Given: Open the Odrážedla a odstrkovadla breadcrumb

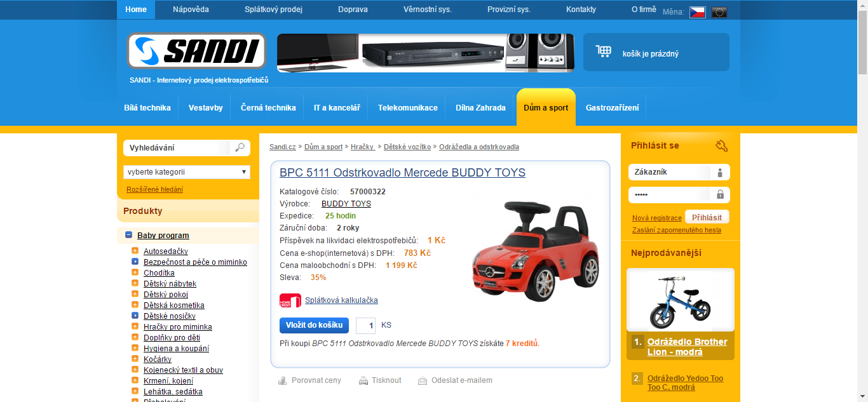Looking at the screenshot, I should (x=479, y=147).
